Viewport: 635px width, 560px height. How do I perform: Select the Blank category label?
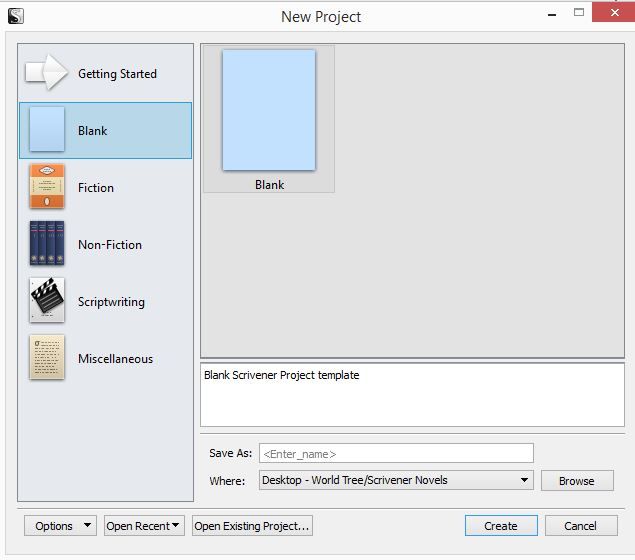click(93, 131)
